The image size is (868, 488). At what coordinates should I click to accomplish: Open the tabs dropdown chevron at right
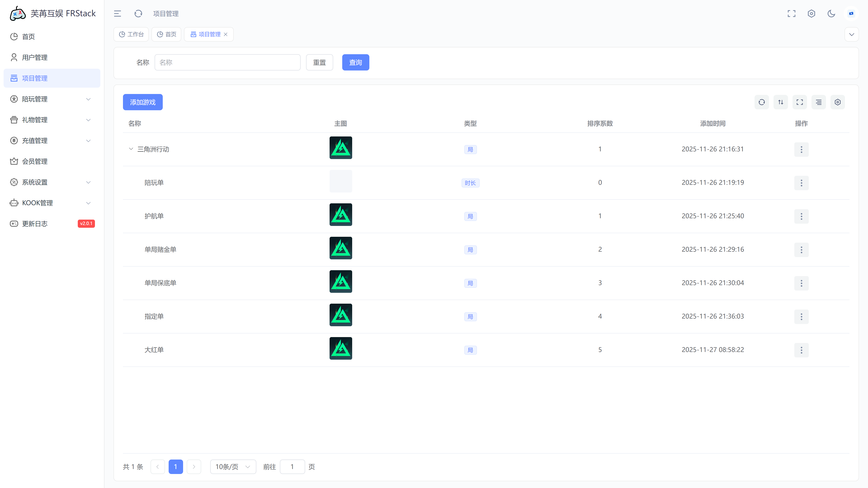click(851, 34)
